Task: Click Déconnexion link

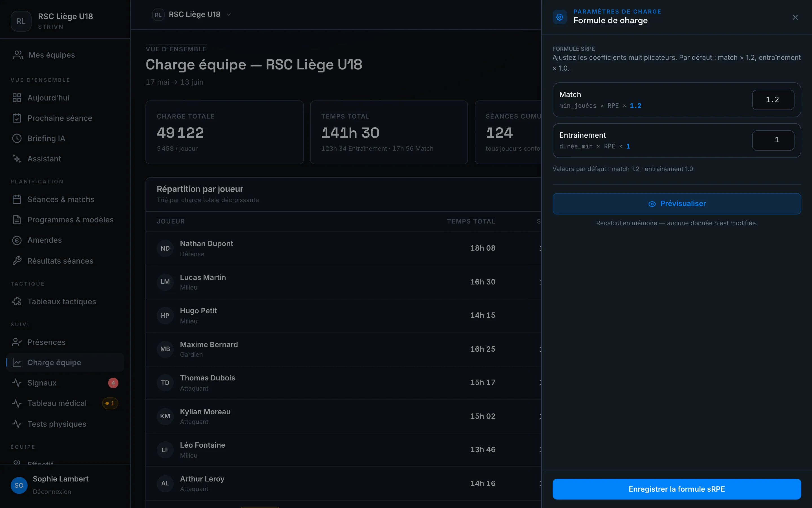Action: click(52, 492)
